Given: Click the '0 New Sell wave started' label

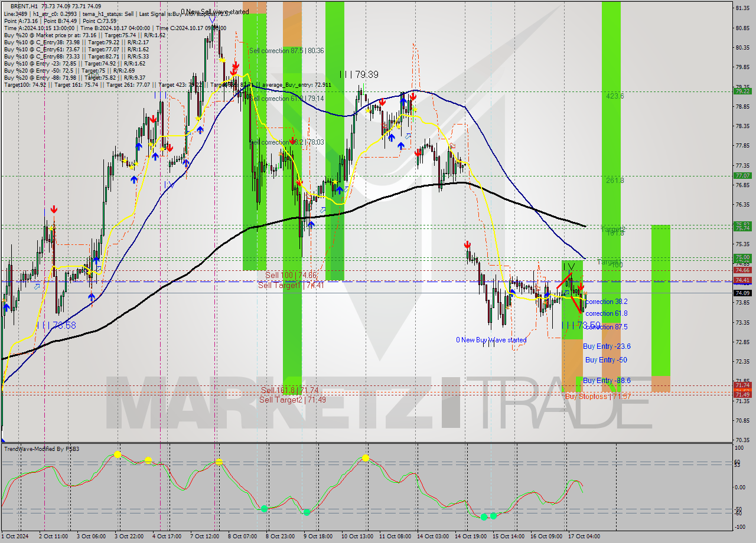Looking at the screenshot, I should pos(216,12).
